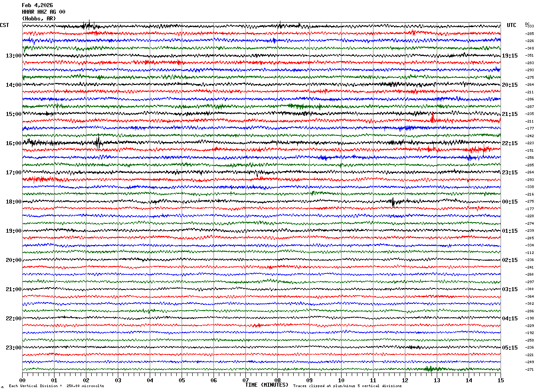Click minute tick "05" on time axis
Screen dimensions: 536x392
tap(182, 380)
